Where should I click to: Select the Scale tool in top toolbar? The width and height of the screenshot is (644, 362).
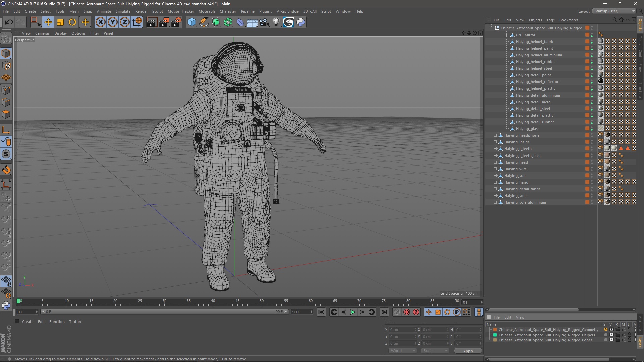(x=60, y=22)
